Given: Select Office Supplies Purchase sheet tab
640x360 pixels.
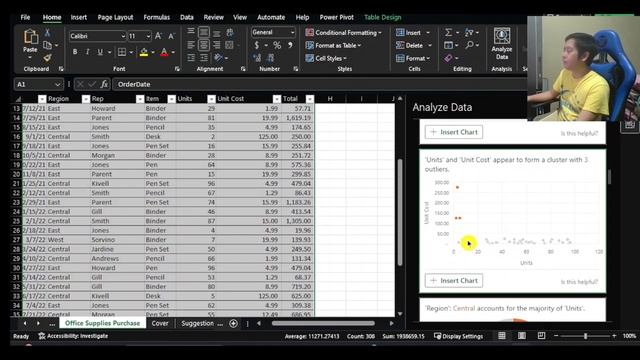Looking at the screenshot, I should pos(102,323).
